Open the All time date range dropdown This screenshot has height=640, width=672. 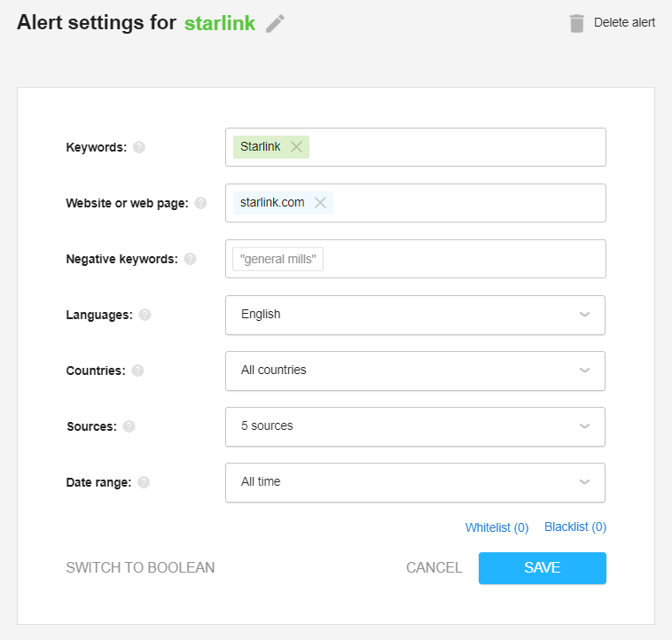(x=415, y=482)
